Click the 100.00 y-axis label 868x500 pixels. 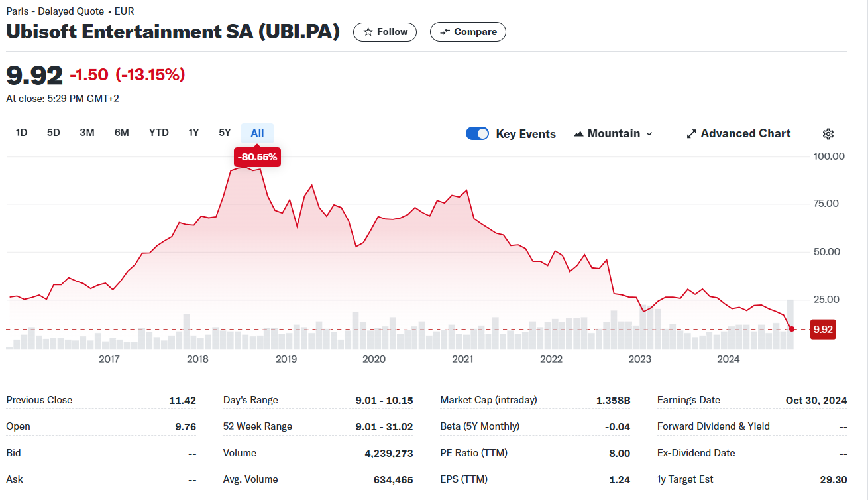pyautogui.click(x=829, y=156)
